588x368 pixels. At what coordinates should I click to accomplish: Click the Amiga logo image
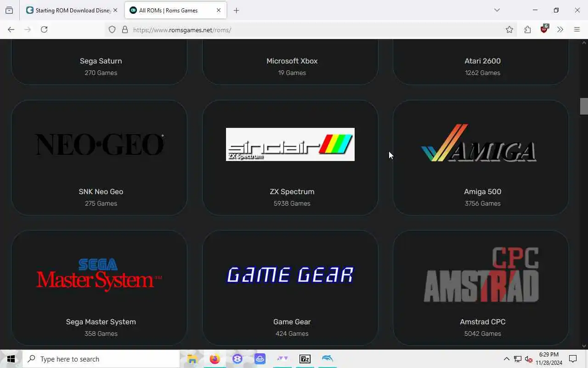[x=479, y=143]
